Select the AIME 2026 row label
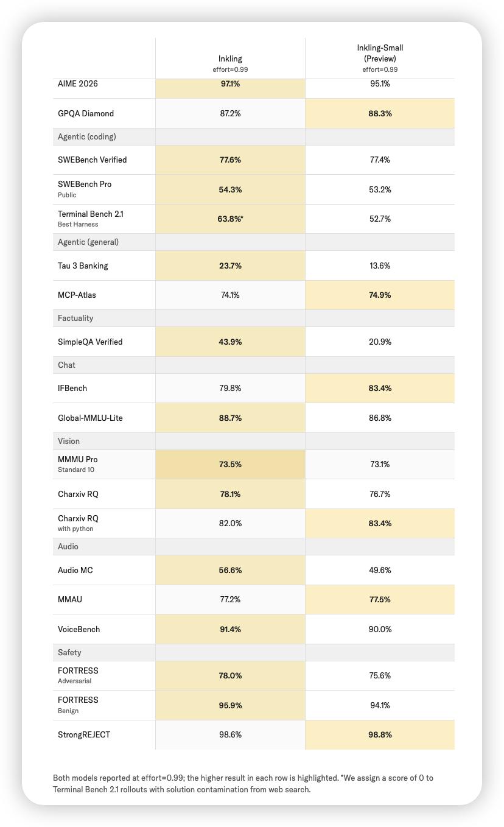Viewport: 504px width, 827px height. pos(78,84)
